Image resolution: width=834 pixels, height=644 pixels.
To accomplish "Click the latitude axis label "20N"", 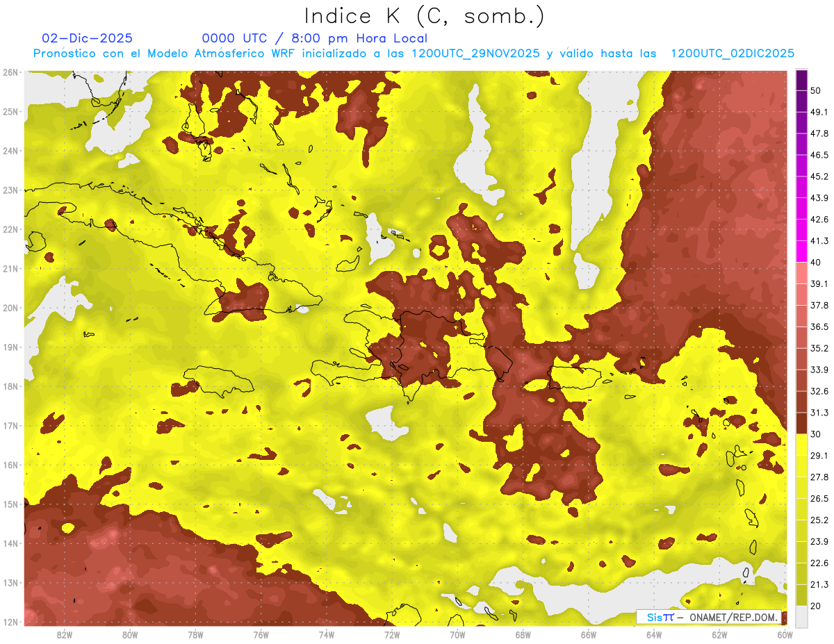I will (10, 308).
